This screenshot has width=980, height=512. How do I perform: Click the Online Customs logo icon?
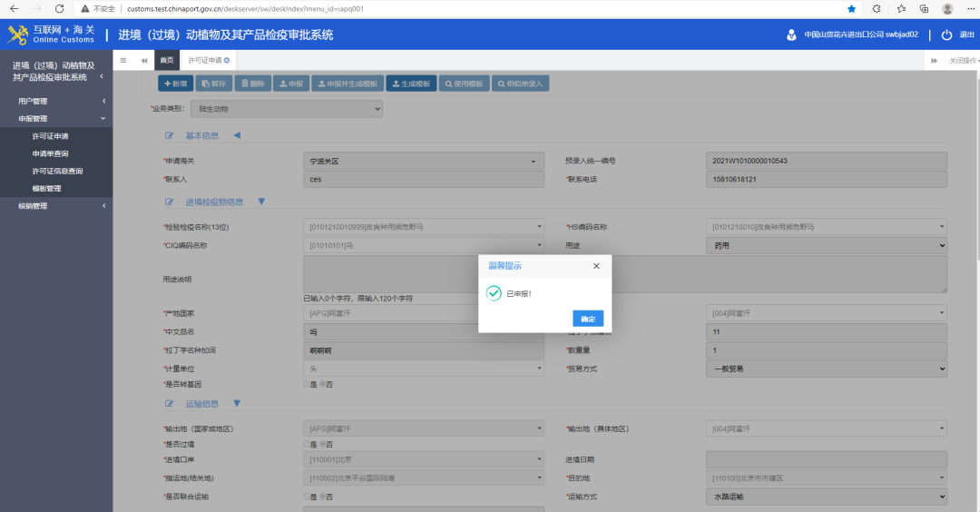click(x=17, y=34)
